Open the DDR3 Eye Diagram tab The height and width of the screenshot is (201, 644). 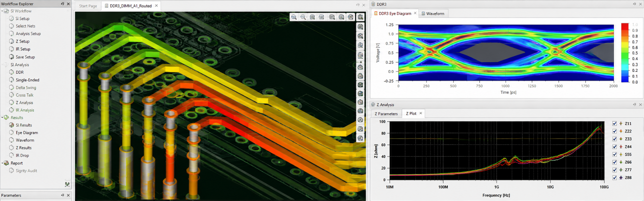pyautogui.click(x=395, y=13)
